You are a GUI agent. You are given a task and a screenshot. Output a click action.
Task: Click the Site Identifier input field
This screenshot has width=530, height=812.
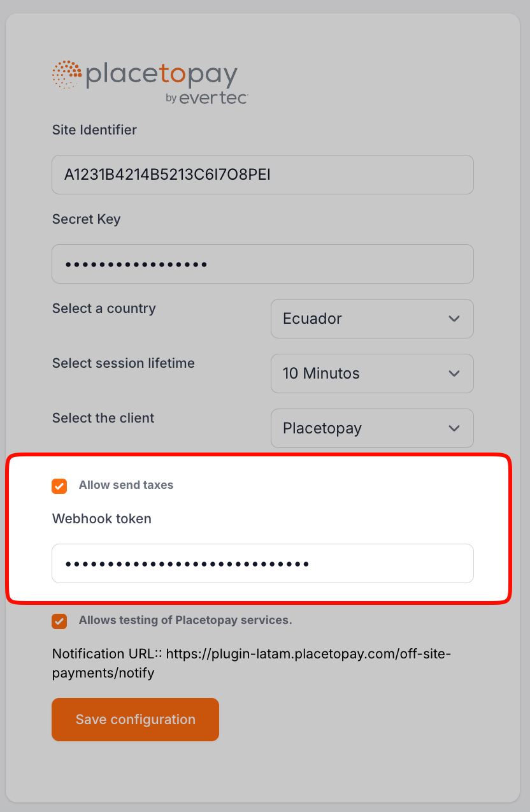(262, 175)
